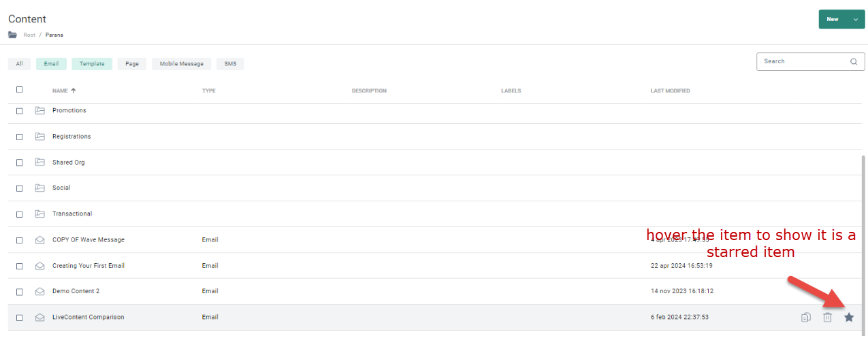
Task: Click the search magnifier icon
Action: point(854,61)
